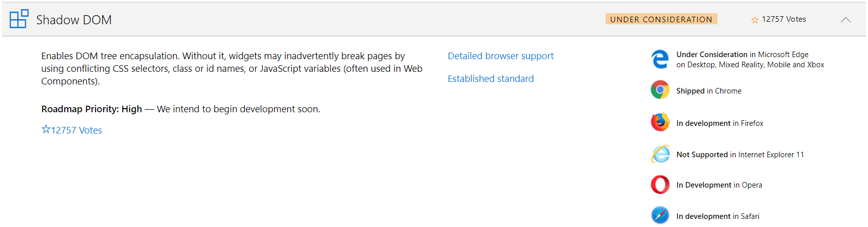This screenshot has width=868, height=227.
Task: Click the Shadow DOM heading title
Action: (74, 20)
